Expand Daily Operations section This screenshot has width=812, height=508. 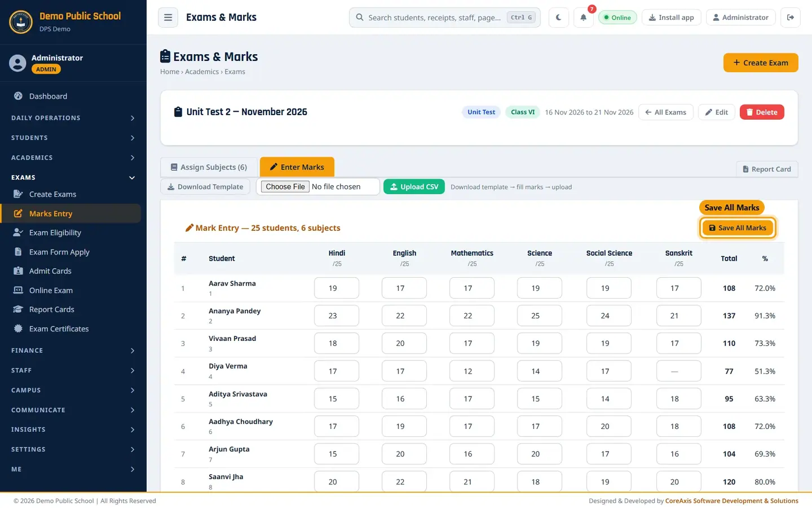pos(73,118)
